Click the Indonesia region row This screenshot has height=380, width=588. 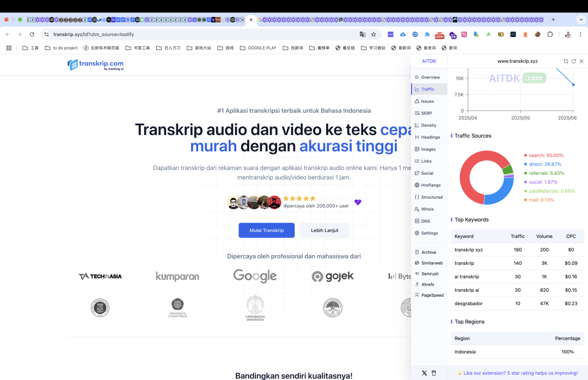click(x=518, y=352)
